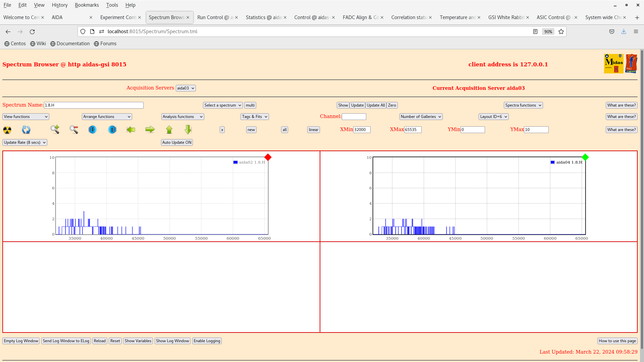644x362 pixels.
Task: Open the History menu
Action: click(60, 5)
